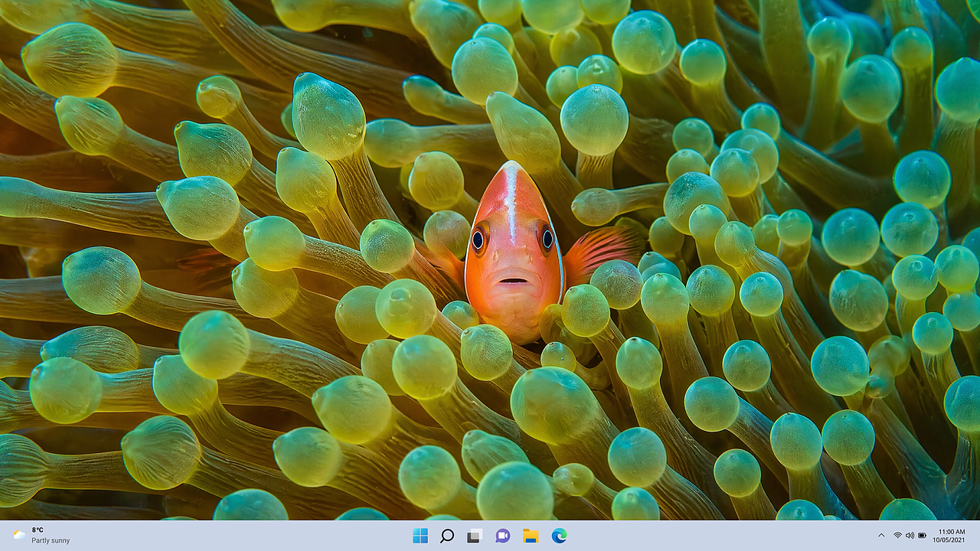
Task: Launch Microsoft Edge browser
Action: 559,536
